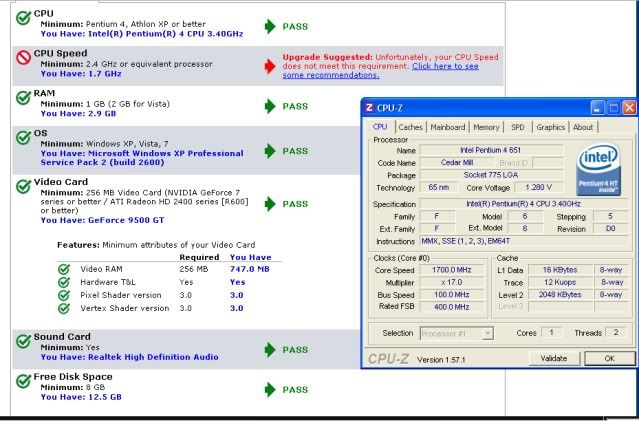
Task: Click the 'You Have: 1.7 GHz' text
Action: (x=81, y=74)
